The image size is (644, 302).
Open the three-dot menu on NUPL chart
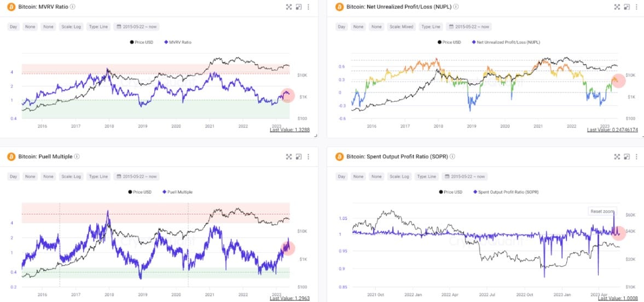pos(636,7)
